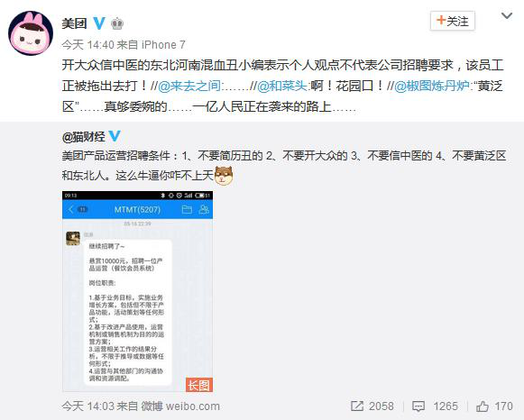524x420 pixels.
Task: Like the post via thumbs-up 170
Action: (494, 406)
